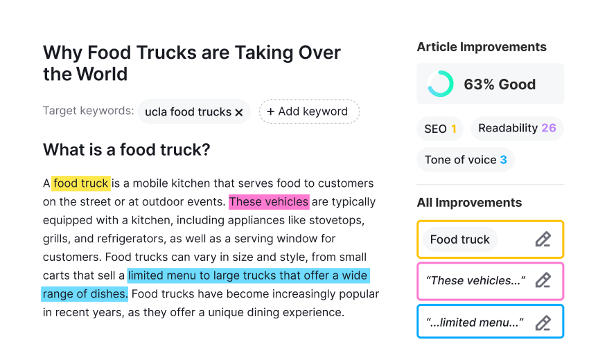Image resolution: width=598 pixels, height=364 pixels.
Task: Click the "What is a food truck?" subheading
Action: (x=126, y=149)
